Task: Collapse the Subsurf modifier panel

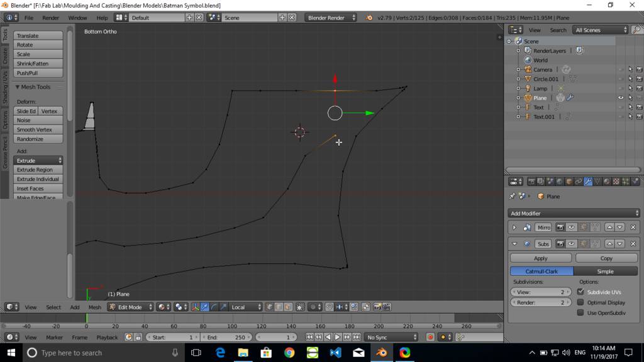Action: coord(514,244)
